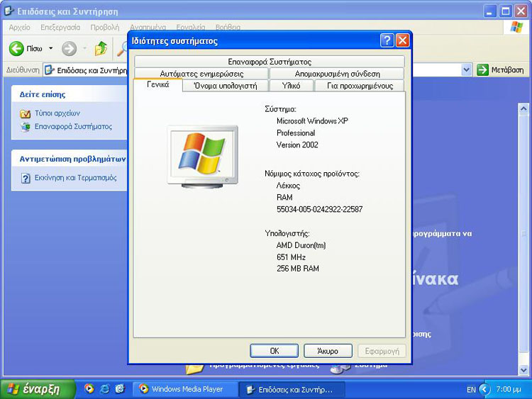This screenshot has height=399, width=532.
Task: Open the Τύποι αρχείων link
Action: [x=57, y=113]
